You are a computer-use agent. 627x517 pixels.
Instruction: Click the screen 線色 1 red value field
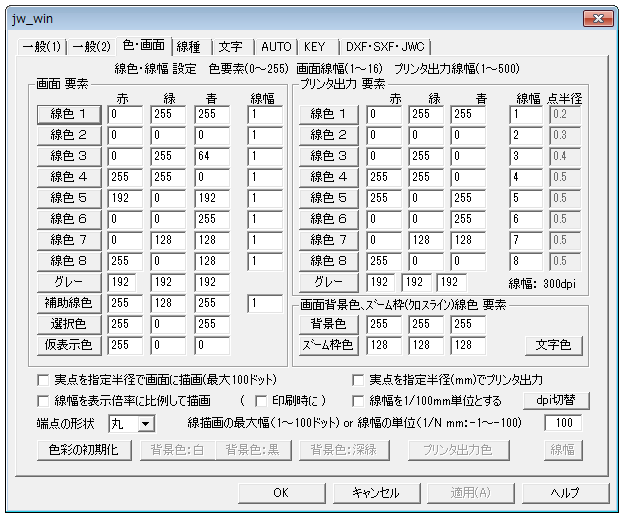coord(125,114)
